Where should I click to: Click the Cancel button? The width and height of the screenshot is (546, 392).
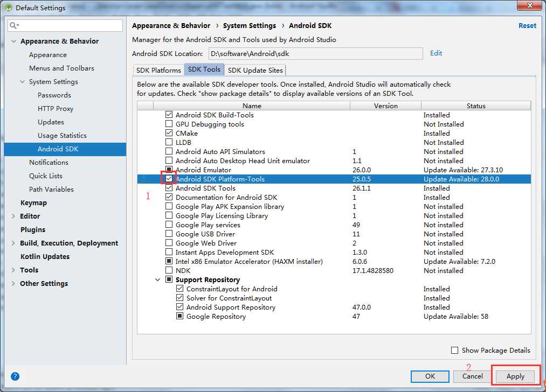click(x=473, y=376)
